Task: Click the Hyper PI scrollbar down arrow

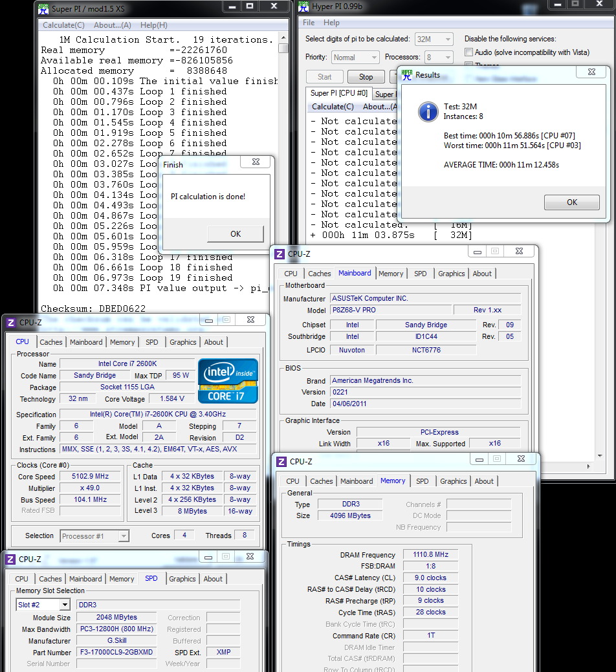Action: pyautogui.click(x=600, y=456)
